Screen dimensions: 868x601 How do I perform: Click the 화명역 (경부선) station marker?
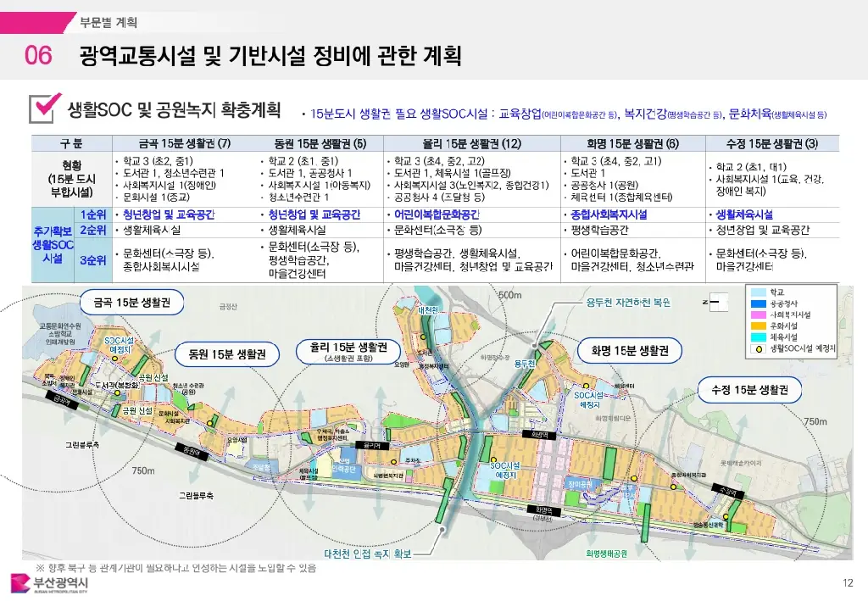click(543, 510)
